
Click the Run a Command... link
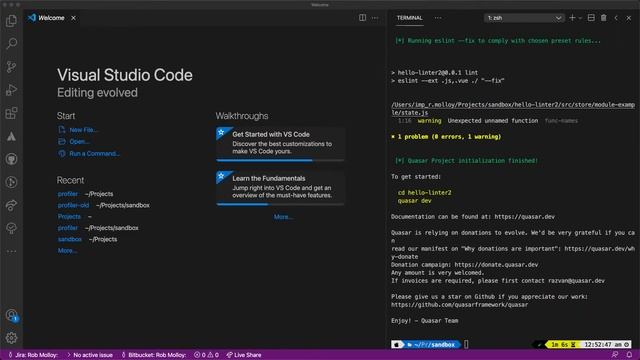94,153
